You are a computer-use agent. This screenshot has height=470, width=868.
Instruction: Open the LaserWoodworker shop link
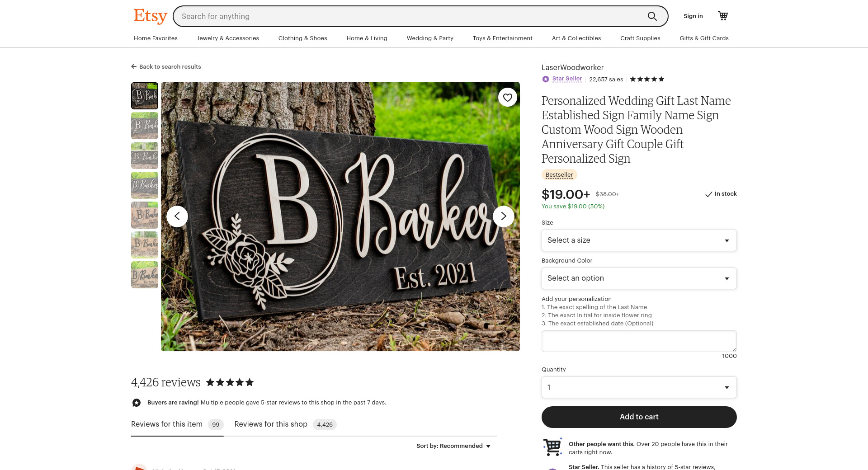[572, 67]
